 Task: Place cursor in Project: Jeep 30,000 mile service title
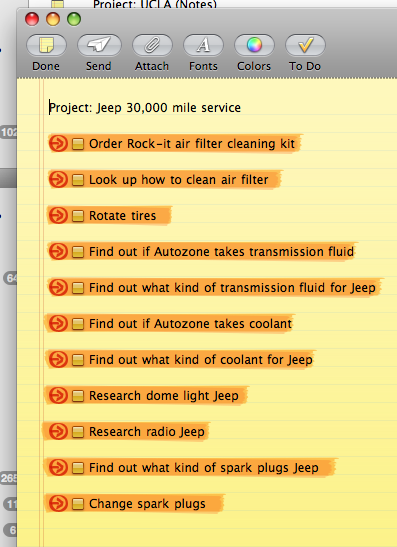[x=145, y=107]
